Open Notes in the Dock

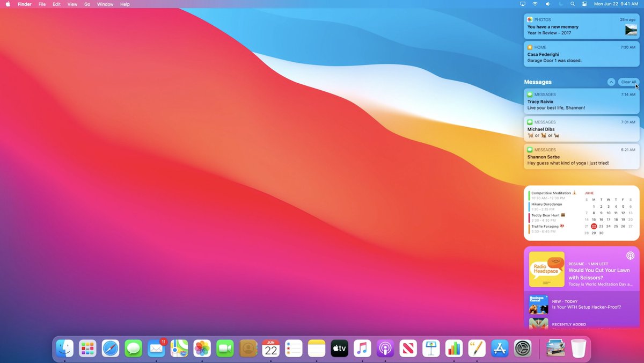pos(317,349)
